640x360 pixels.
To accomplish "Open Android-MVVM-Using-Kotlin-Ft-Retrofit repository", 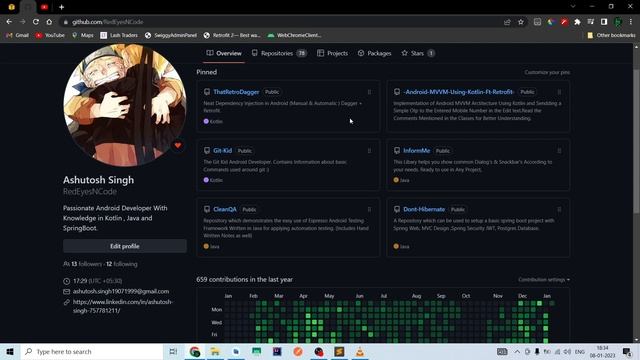I will pos(458,92).
